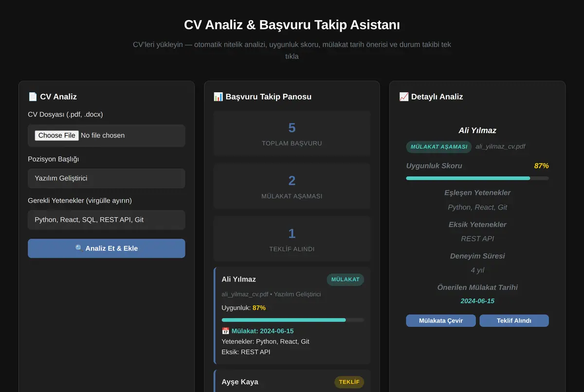Click the page title CV Analiz & Başvuru Takip Asistanı
This screenshot has height=392, width=584.
click(292, 25)
